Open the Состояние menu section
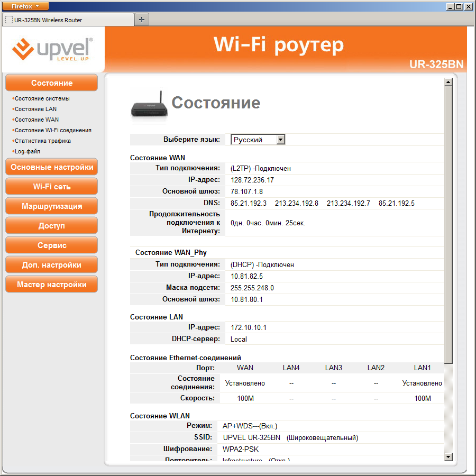476x476 pixels. pyautogui.click(x=52, y=83)
